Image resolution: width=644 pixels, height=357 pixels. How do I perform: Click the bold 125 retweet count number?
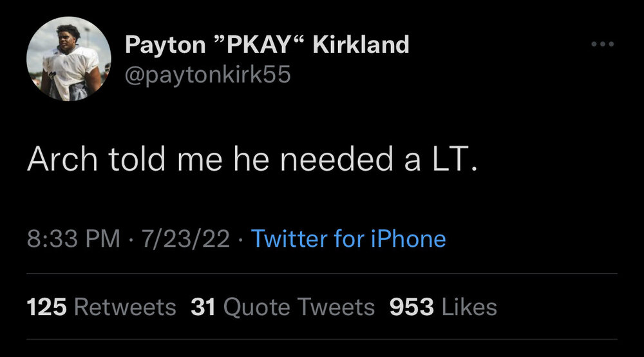coord(47,307)
